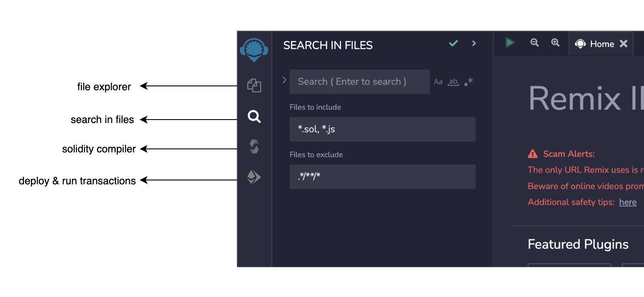Zoom out the editor font
The height and width of the screenshot is (297, 644).
(535, 43)
